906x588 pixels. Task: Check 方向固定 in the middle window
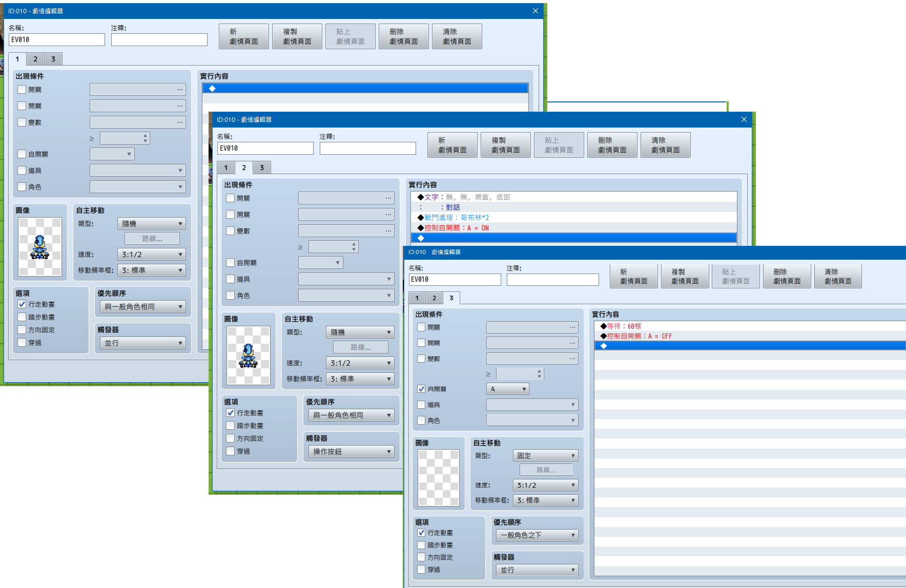231,438
